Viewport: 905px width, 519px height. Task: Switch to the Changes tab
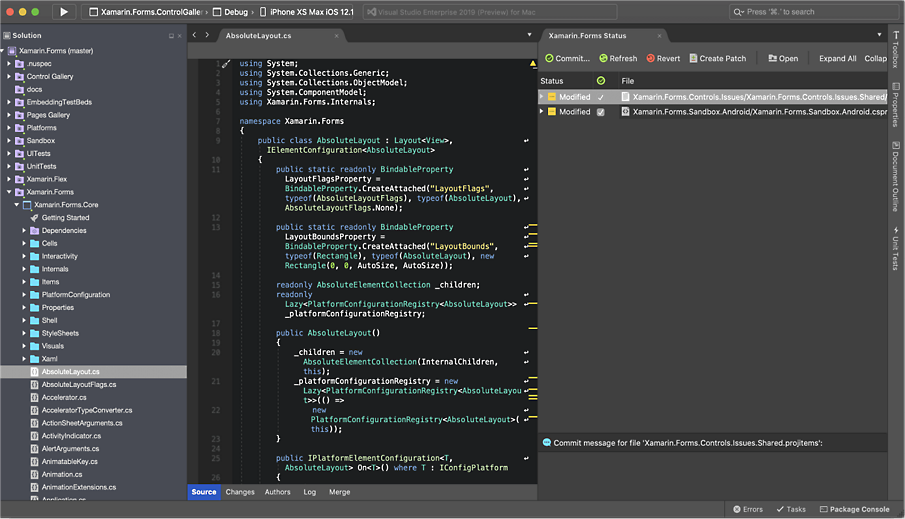click(240, 492)
